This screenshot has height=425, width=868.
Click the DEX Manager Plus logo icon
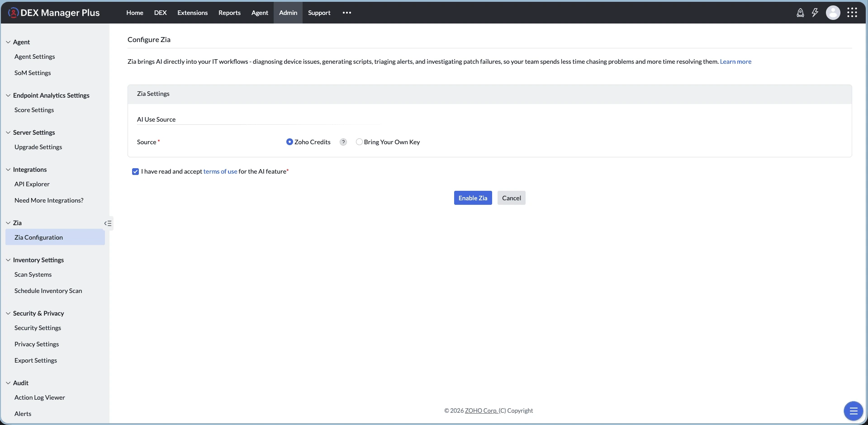coord(14,13)
